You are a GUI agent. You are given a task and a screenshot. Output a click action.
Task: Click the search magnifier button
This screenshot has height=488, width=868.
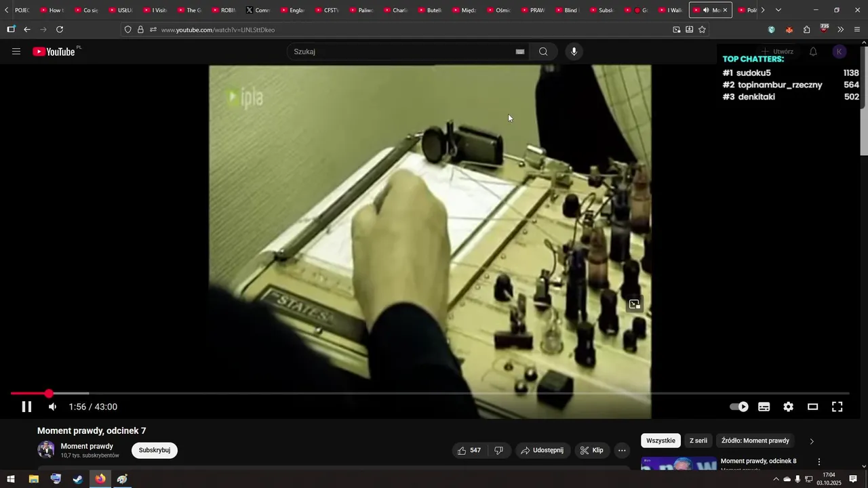tap(543, 52)
